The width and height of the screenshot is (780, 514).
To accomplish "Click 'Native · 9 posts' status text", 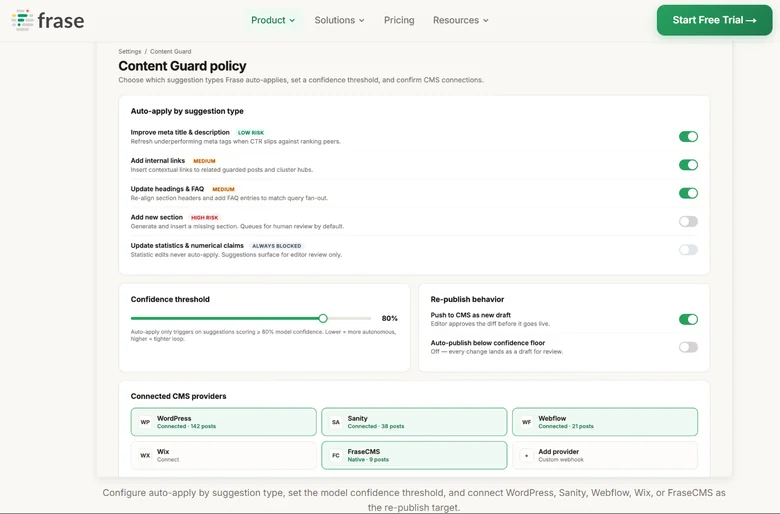I will (x=368, y=460).
